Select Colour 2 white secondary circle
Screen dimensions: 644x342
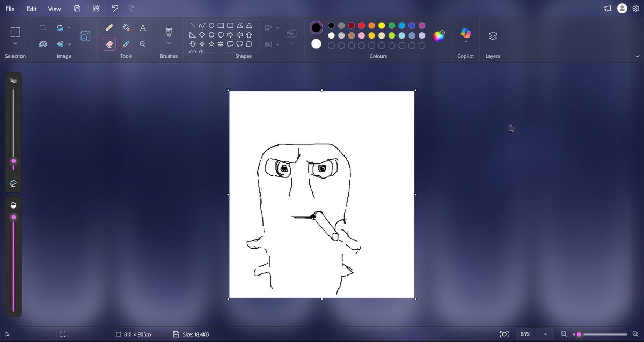click(316, 44)
